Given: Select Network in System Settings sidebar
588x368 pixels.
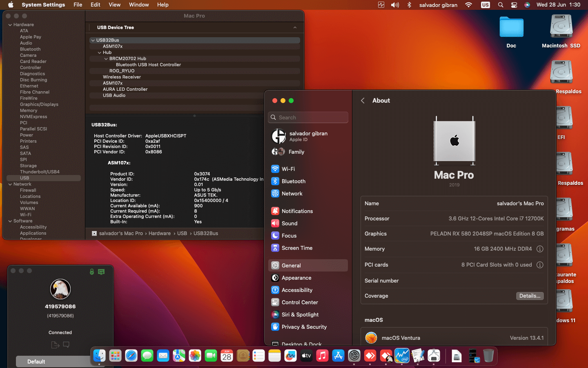Looking at the screenshot, I should coord(308,193).
